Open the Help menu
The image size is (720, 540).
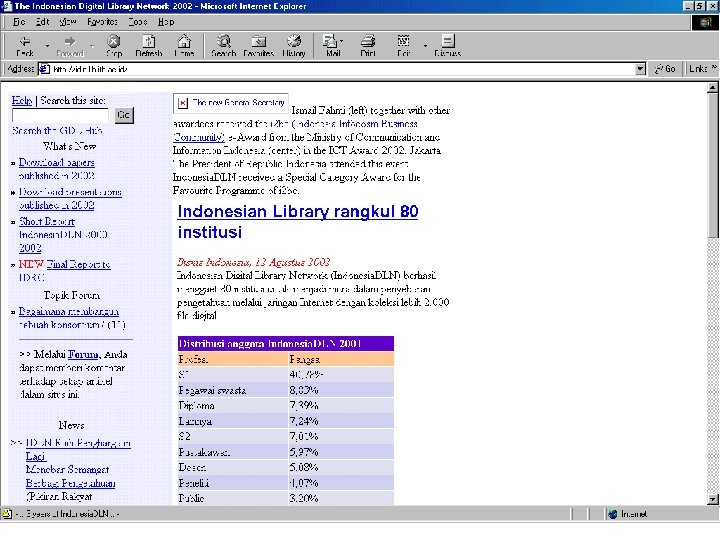click(x=166, y=22)
